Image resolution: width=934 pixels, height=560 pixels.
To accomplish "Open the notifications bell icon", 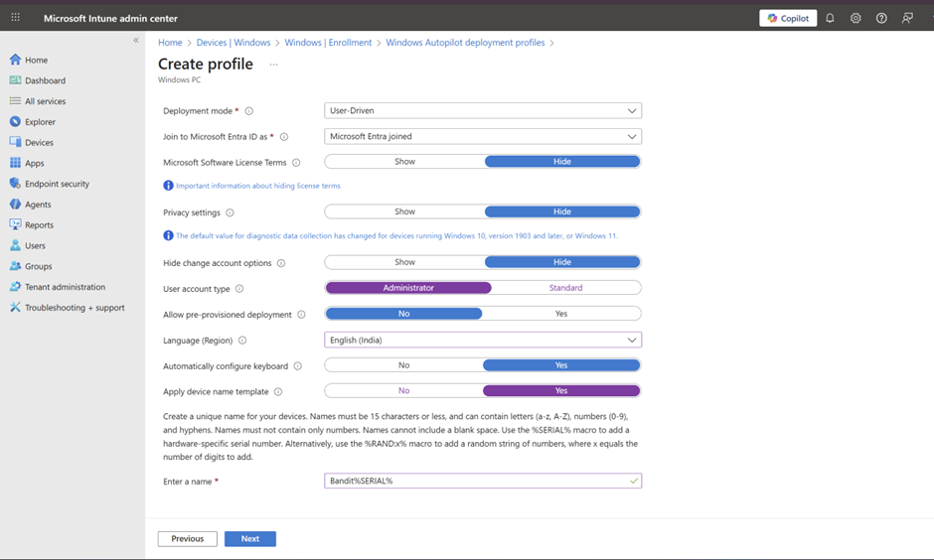I will click(x=830, y=18).
